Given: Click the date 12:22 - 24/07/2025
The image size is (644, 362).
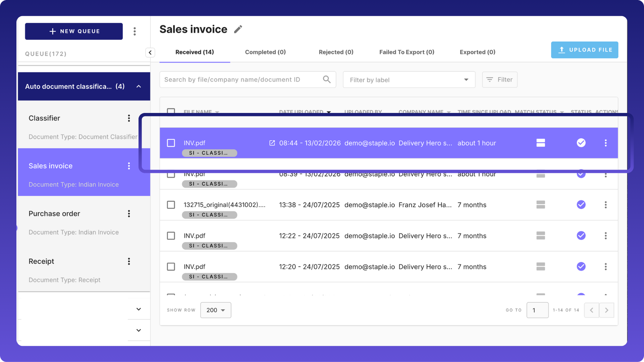Looking at the screenshot, I should pyautogui.click(x=309, y=236).
